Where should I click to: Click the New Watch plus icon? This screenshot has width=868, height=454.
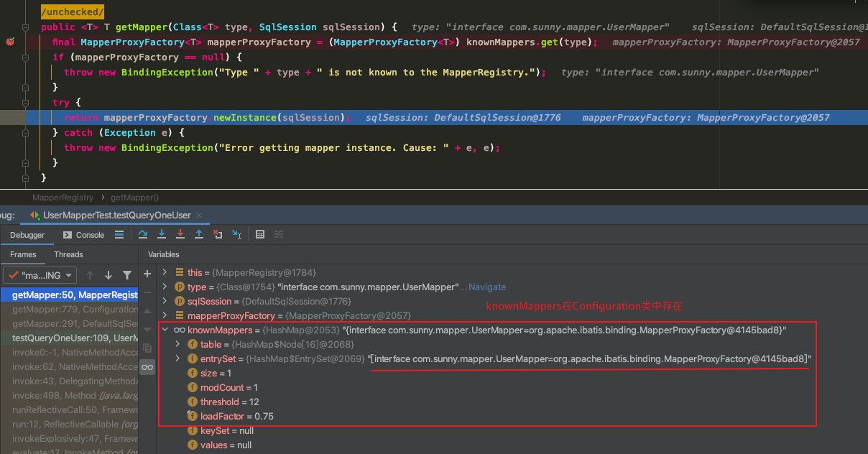[147, 274]
